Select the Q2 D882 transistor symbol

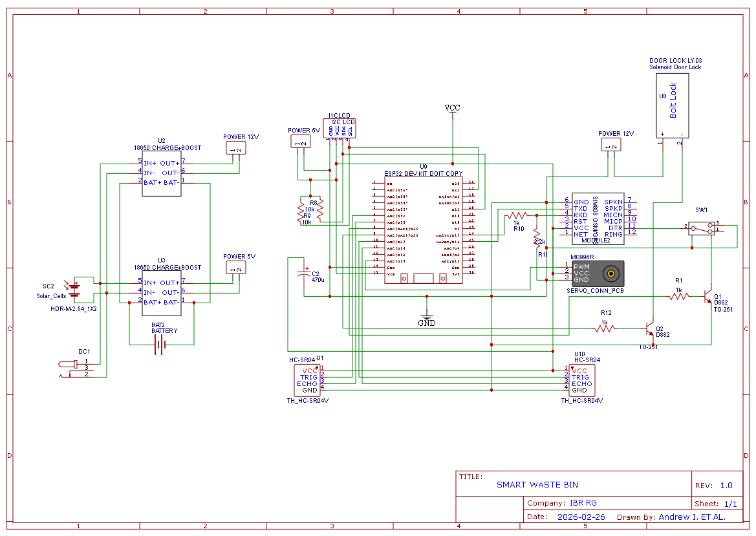pyautogui.click(x=649, y=328)
